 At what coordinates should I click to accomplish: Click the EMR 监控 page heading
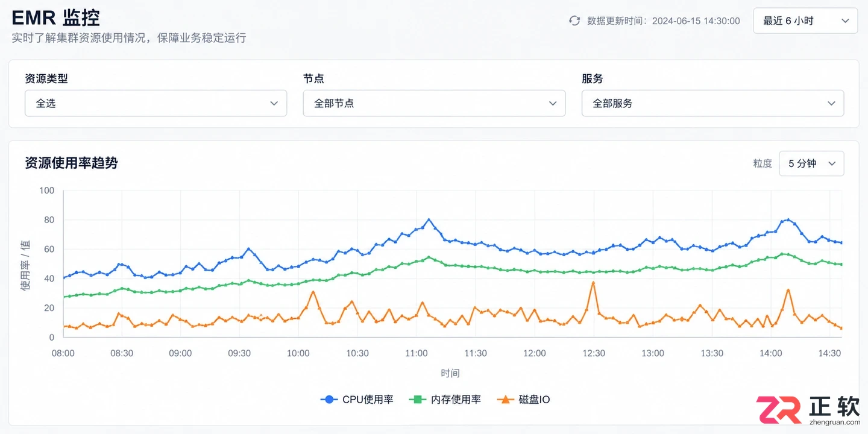point(55,17)
